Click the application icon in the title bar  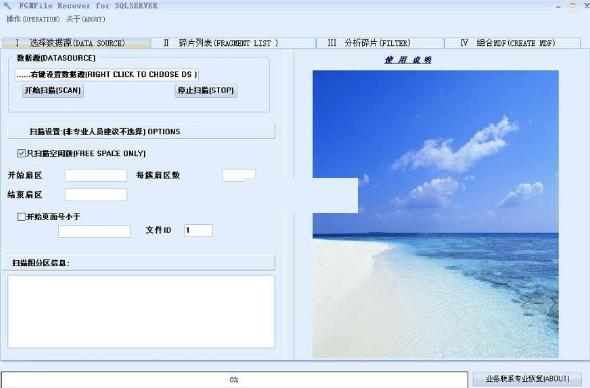[x=8, y=6]
